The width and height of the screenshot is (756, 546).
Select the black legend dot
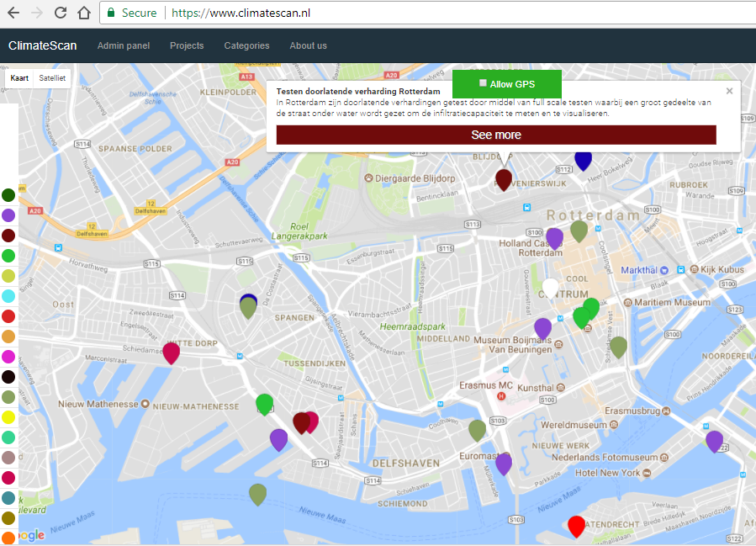[8, 377]
